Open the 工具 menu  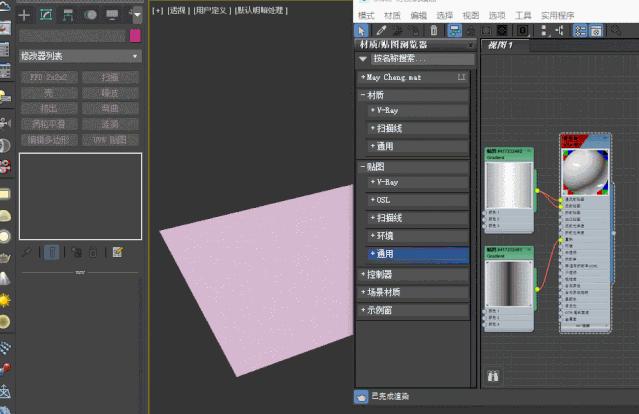[x=523, y=15]
